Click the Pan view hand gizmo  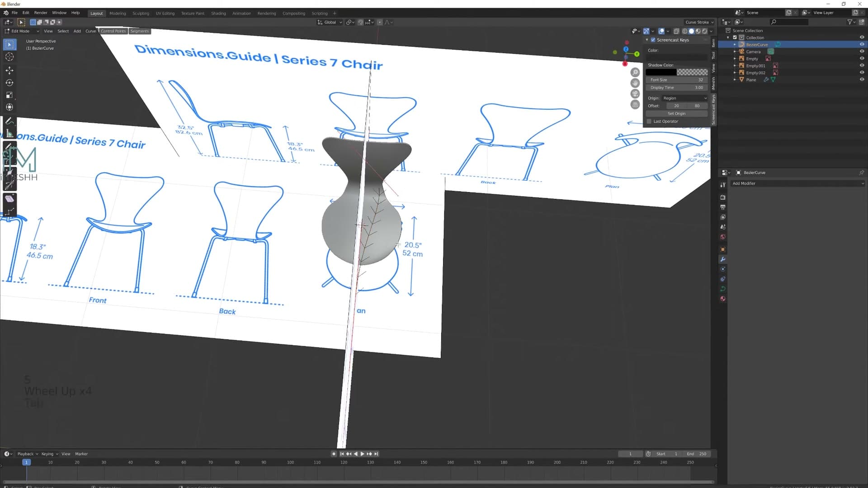click(x=635, y=83)
